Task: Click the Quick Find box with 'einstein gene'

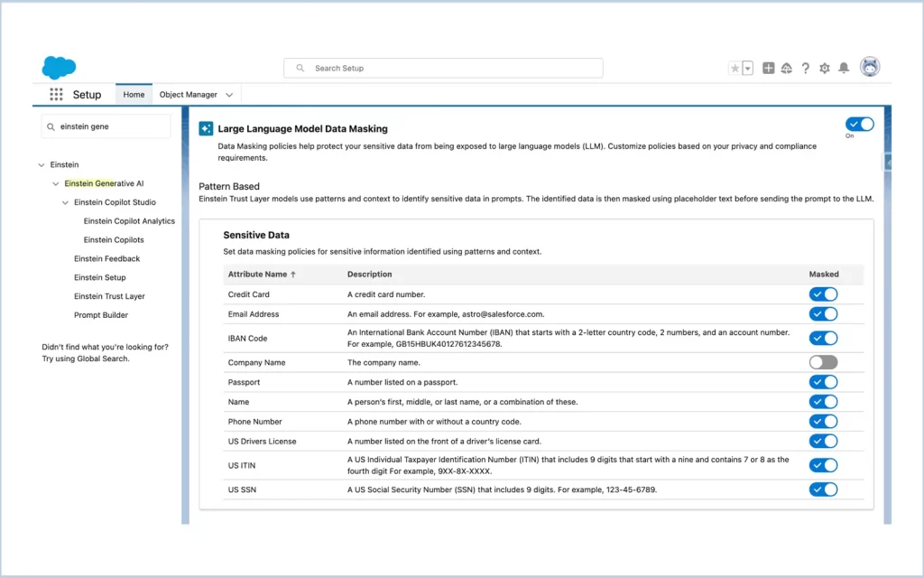Action: (x=106, y=126)
